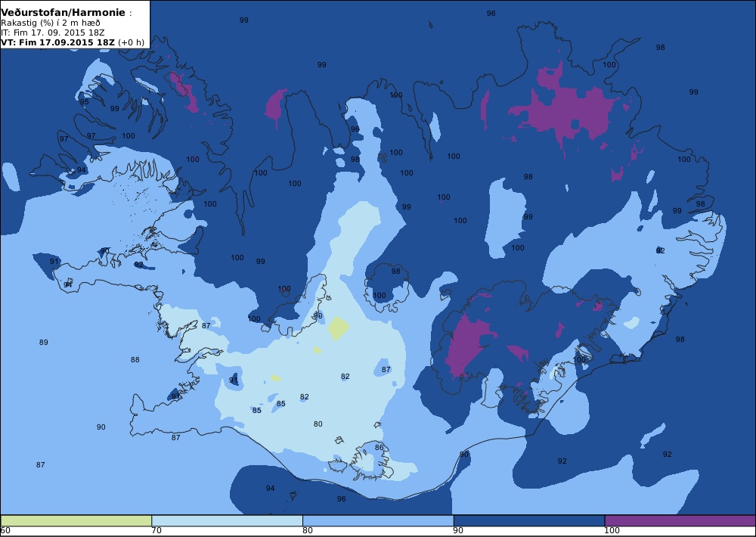
Task: Click the bold 'VT: Fim 17.09.2015 18Z' line
Action: [57, 42]
